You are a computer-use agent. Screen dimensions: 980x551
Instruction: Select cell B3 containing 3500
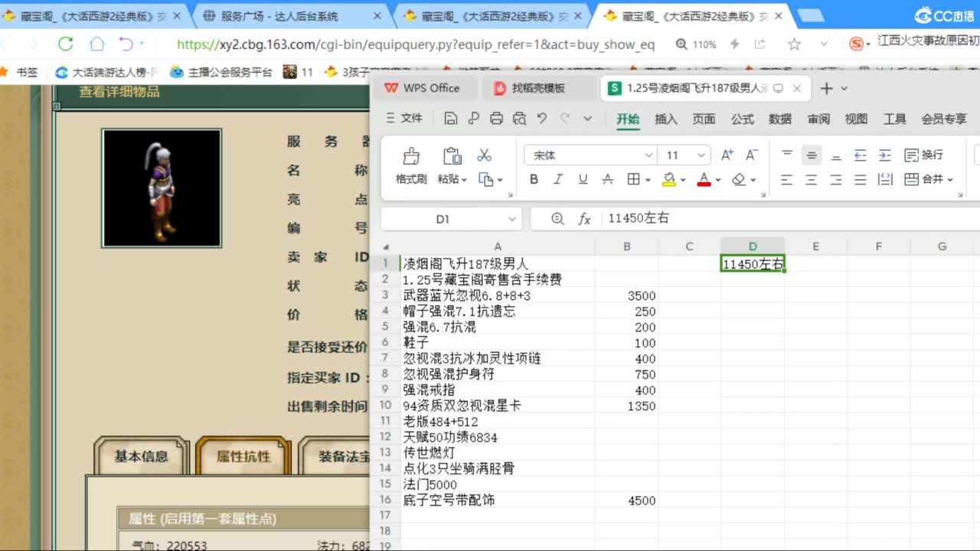627,295
